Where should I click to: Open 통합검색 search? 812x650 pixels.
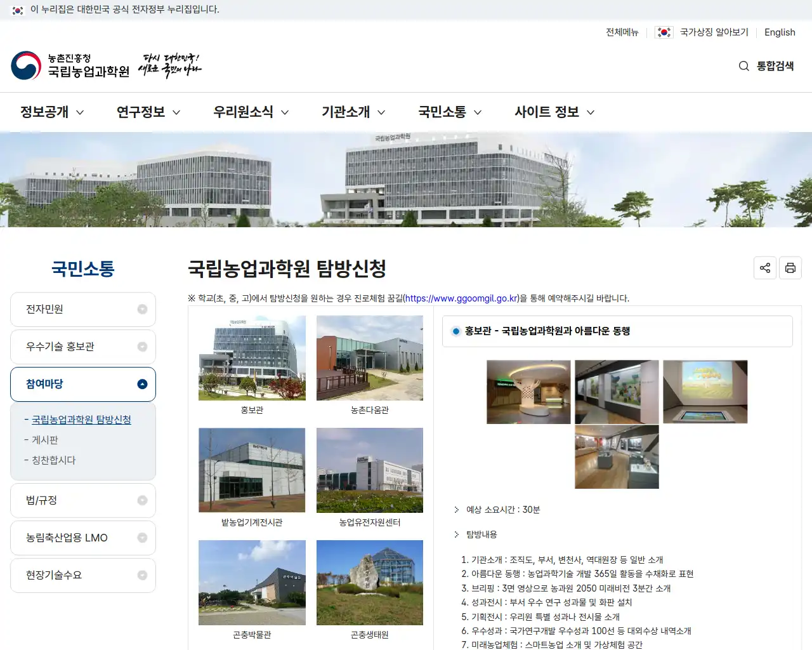point(775,66)
